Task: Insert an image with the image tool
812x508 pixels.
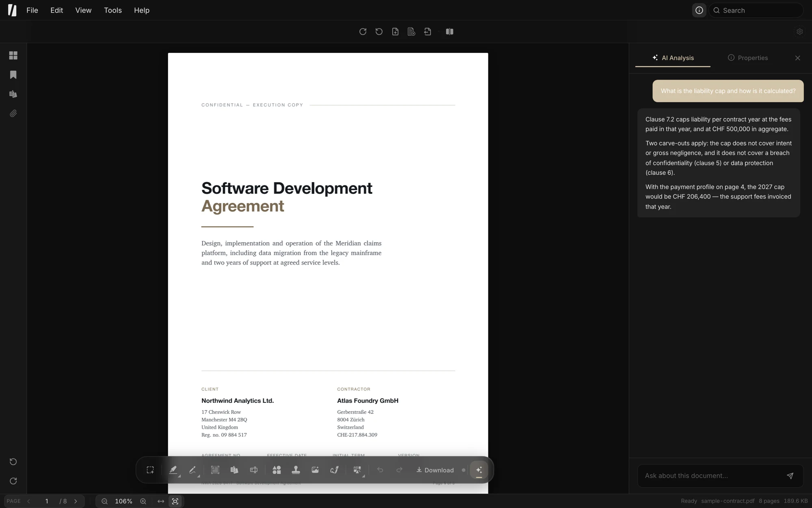Action: pos(315,470)
